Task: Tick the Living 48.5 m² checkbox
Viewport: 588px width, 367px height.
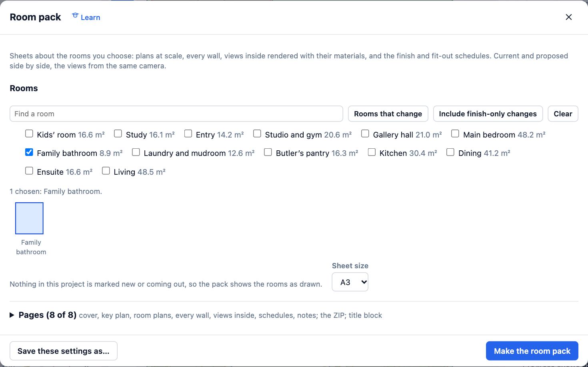Action: [106, 171]
